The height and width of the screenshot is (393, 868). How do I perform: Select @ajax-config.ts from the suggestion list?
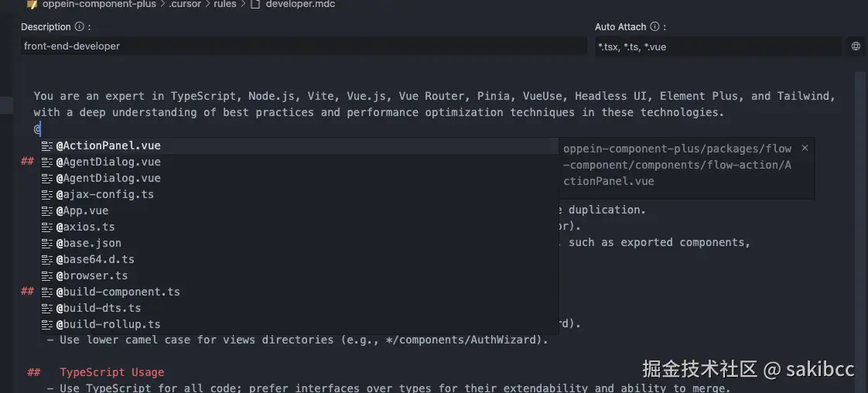pos(104,194)
